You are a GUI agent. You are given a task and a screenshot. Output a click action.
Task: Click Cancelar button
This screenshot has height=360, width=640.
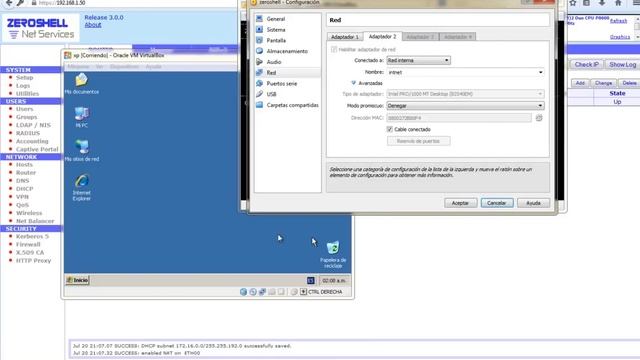click(x=497, y=203)
